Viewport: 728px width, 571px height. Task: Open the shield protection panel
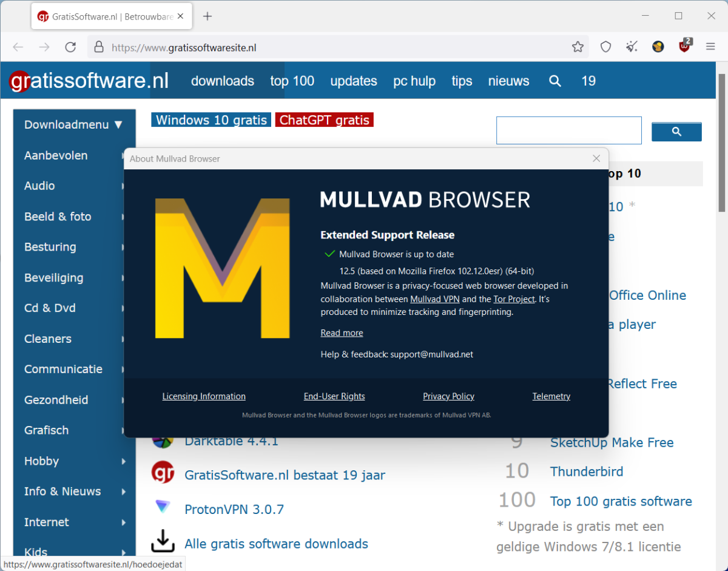point(605,47)
